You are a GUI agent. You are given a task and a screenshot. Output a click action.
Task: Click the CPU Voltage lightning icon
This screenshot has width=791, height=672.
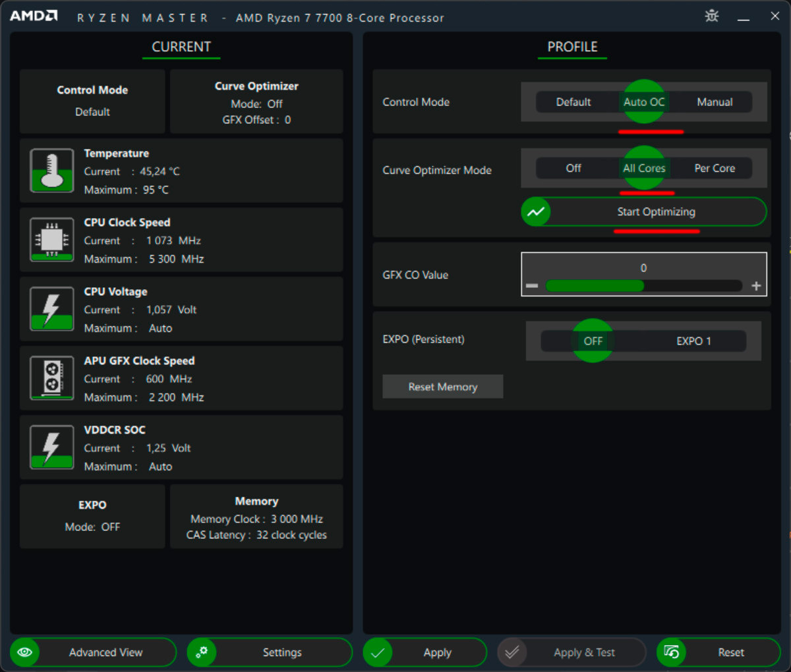(x=51, y=309)
